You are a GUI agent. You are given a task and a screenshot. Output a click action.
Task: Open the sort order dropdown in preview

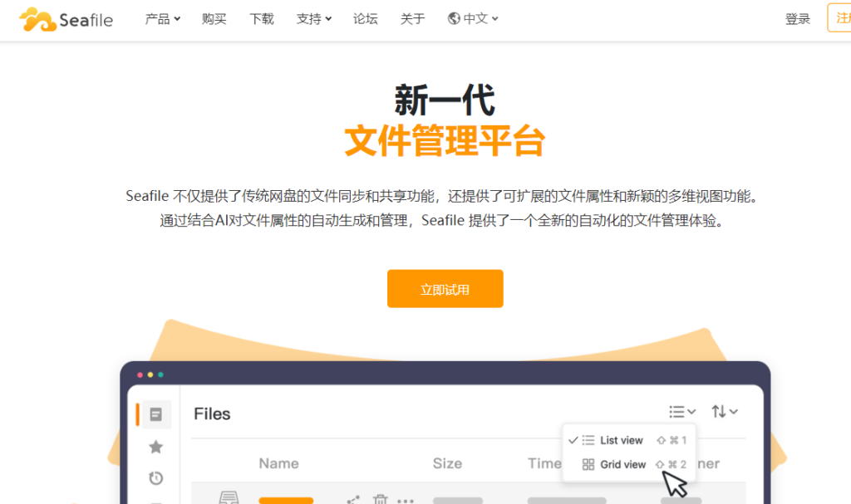point(725,412)
